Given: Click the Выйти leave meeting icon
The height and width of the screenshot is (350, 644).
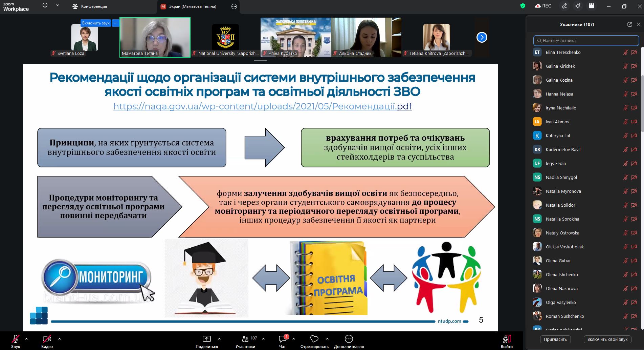Looking at the screenshot, I should click(x=507, y=341).
